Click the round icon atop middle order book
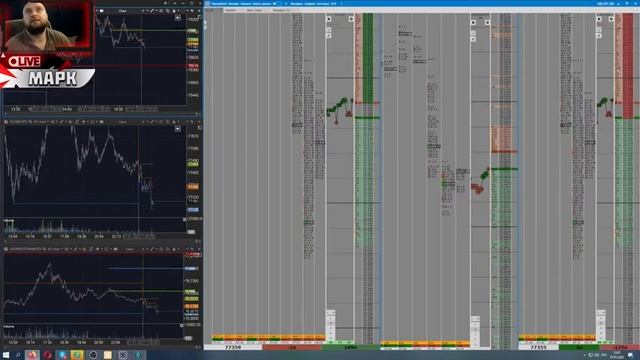Viewport: 640px width, 360px height. [487, 22]
